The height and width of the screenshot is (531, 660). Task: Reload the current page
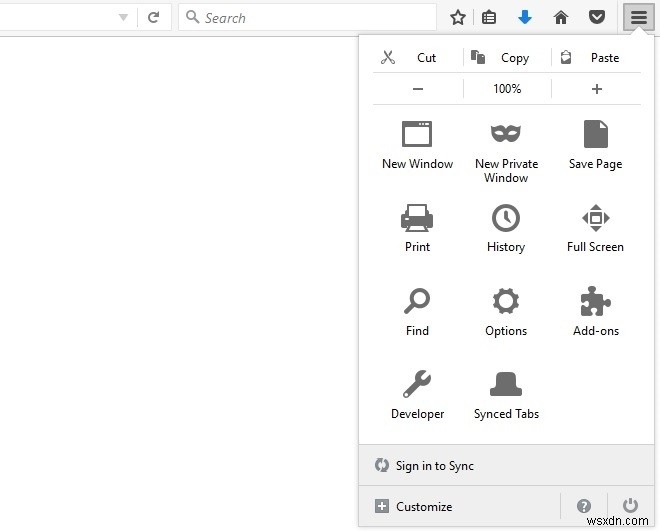coord(154,17)
